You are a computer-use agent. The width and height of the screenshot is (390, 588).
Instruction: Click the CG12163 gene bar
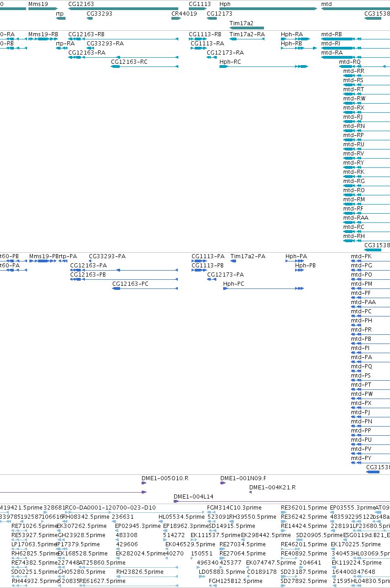tap(123, 9)
